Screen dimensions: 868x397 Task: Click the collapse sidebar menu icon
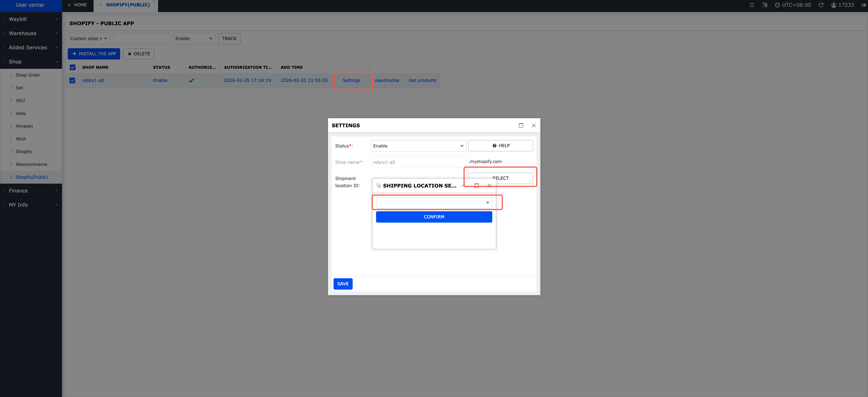(752, 5)
